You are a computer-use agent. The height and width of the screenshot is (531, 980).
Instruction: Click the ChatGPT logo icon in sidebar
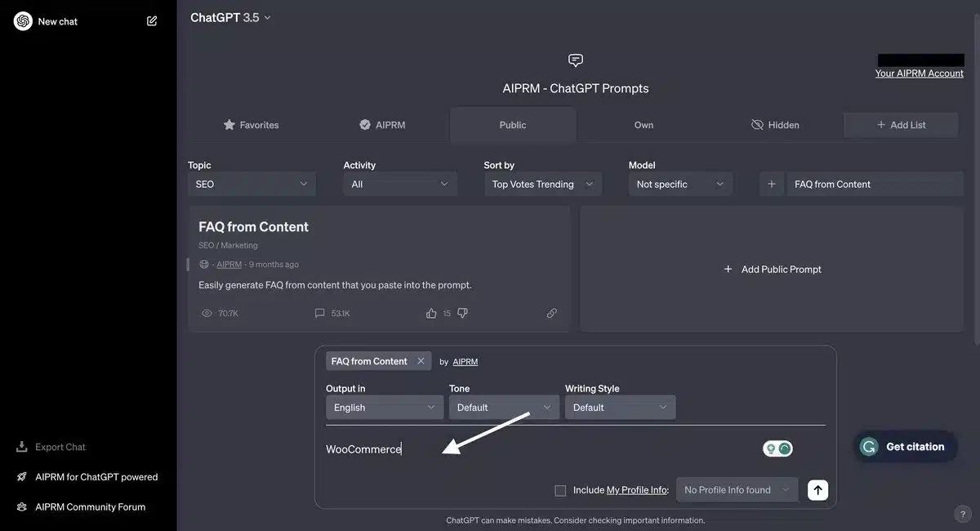pyautogui.click(x=23, y=21)
